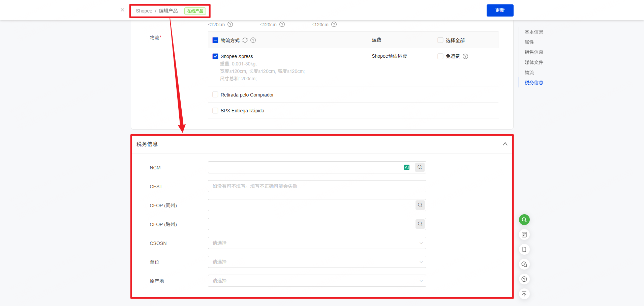Collapse the 税务信息 section

pyautogui.click(x=505, y=144)
